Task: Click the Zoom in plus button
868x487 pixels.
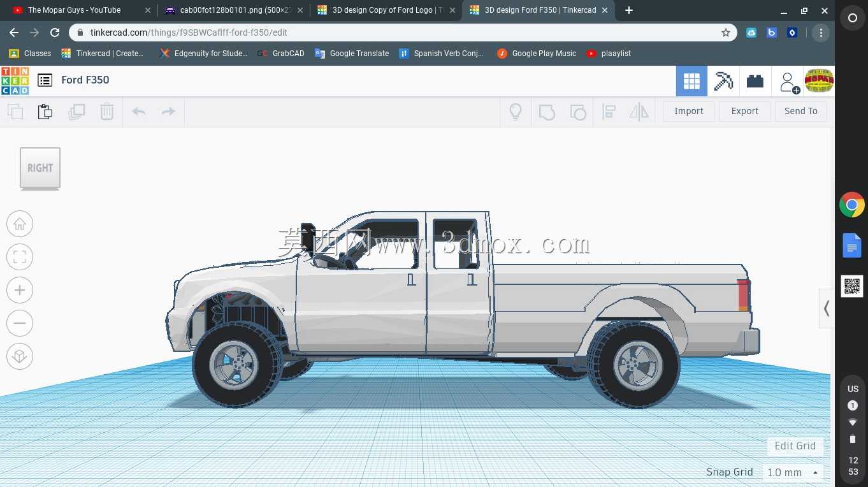Action: tap(20, 290)
